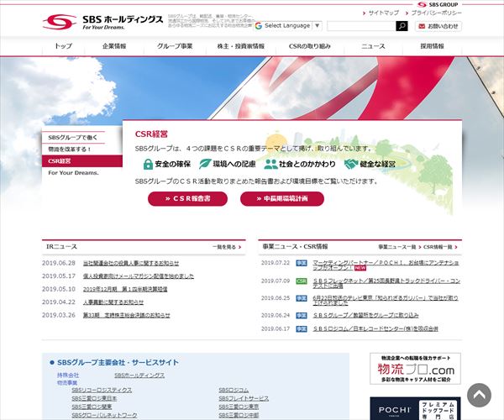Select the 企業情報 navigation menu item
This screenshot has height=420, width=504.
click(x=114, y=46)
